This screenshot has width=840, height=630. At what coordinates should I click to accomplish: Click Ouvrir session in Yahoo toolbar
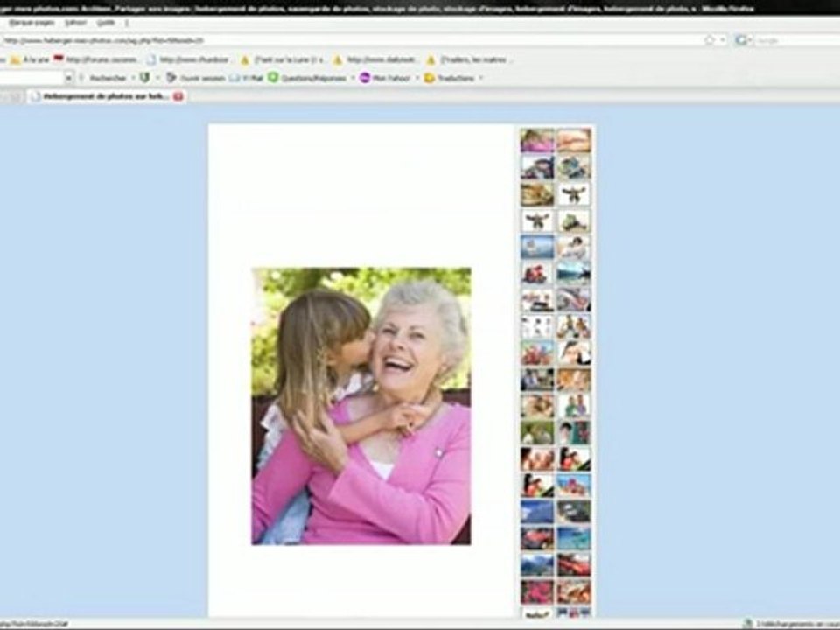click(x=195, y=78)
